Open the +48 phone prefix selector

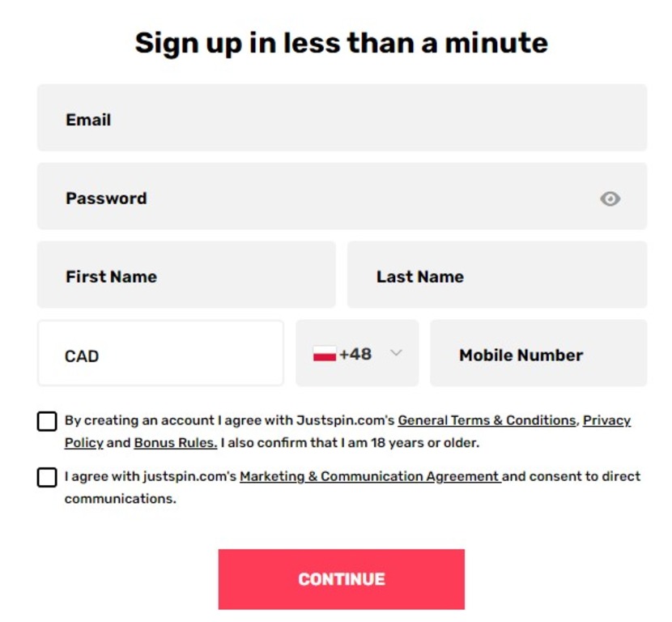click(357, 353)
